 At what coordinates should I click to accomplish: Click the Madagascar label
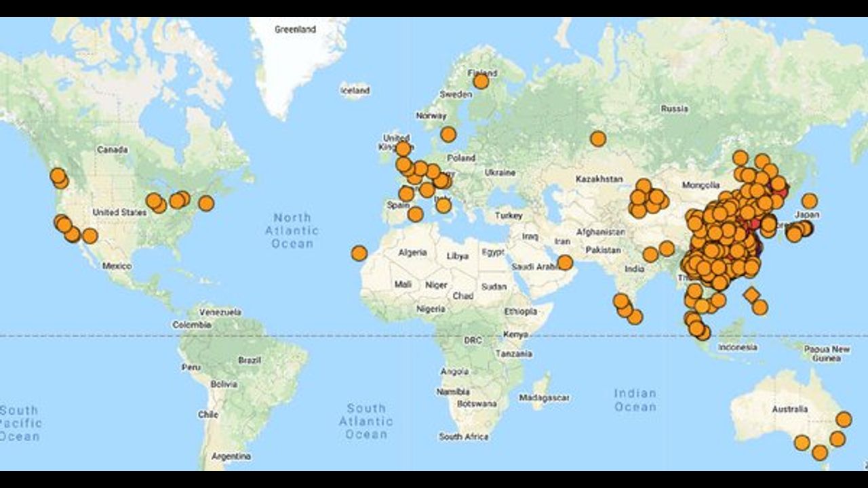[x=544, y=398]
